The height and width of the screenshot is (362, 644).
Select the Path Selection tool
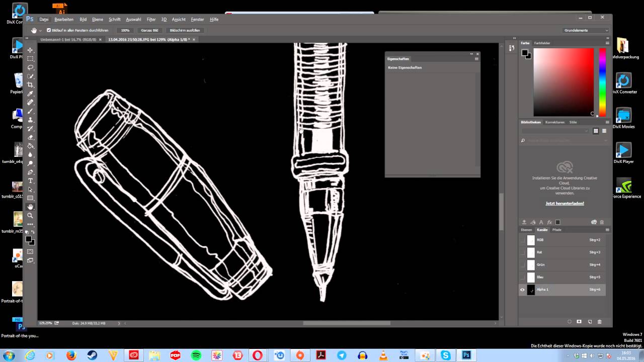click(30, 190)
